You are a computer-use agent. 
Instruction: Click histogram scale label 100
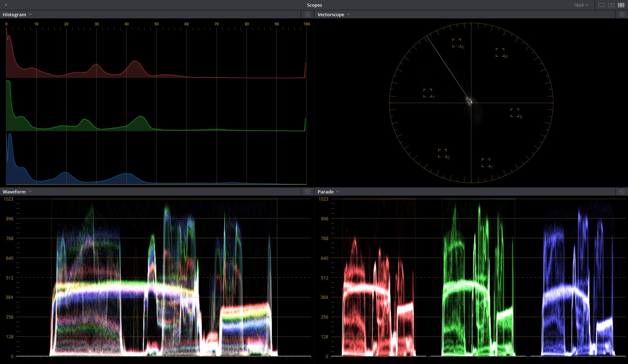coord(307,24)
